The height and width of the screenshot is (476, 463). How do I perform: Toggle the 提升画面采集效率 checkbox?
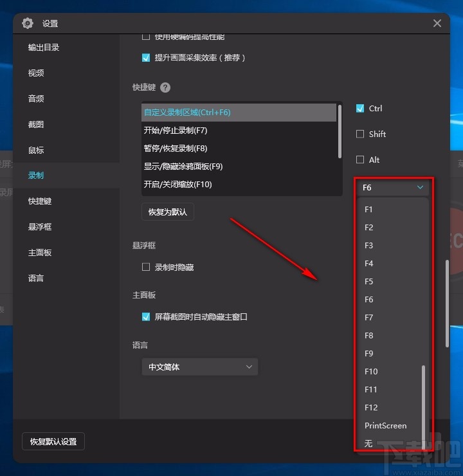point(146,58)
